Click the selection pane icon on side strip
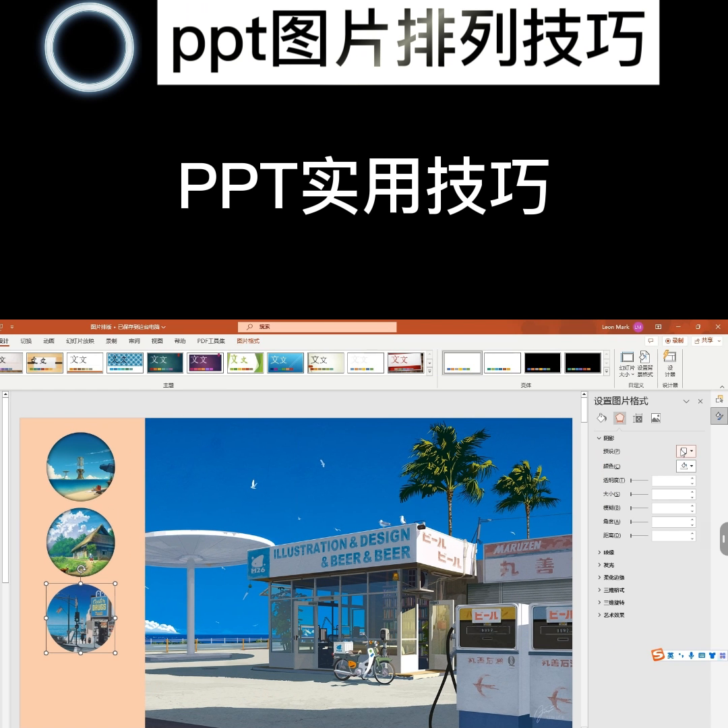The image size is (728, 728). click(x=720, y=399)
